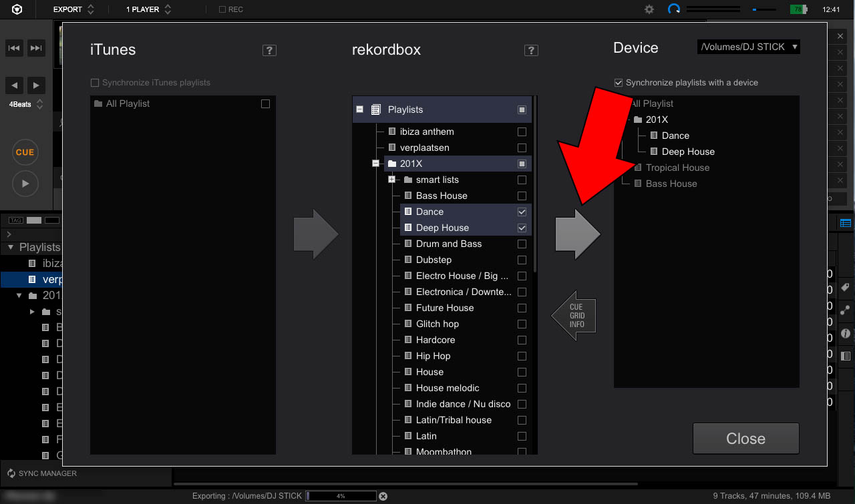
Task: Open the 1 PLAYER selector
Action: coord(149,9)
